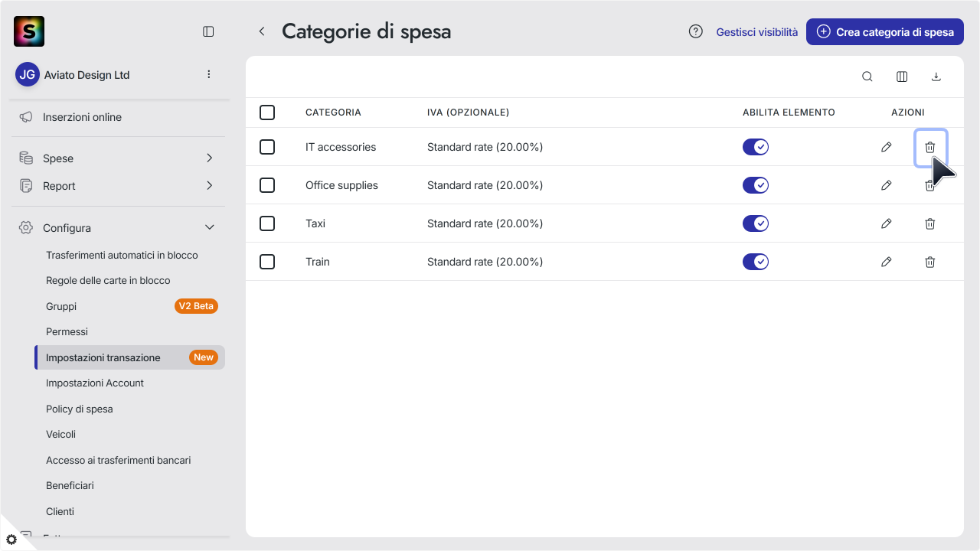
Task: Go to Beneficiari
Action: click(x=70, y=485)
